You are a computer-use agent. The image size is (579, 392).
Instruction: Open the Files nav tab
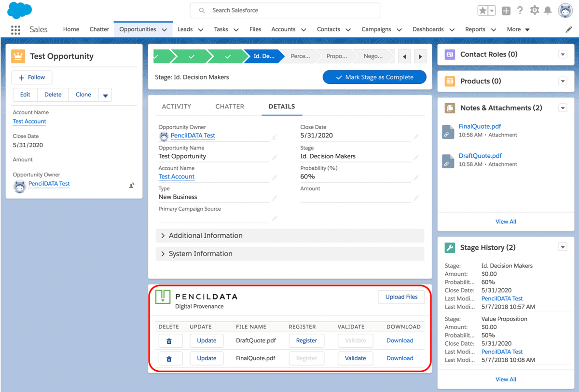coord(255,29)
